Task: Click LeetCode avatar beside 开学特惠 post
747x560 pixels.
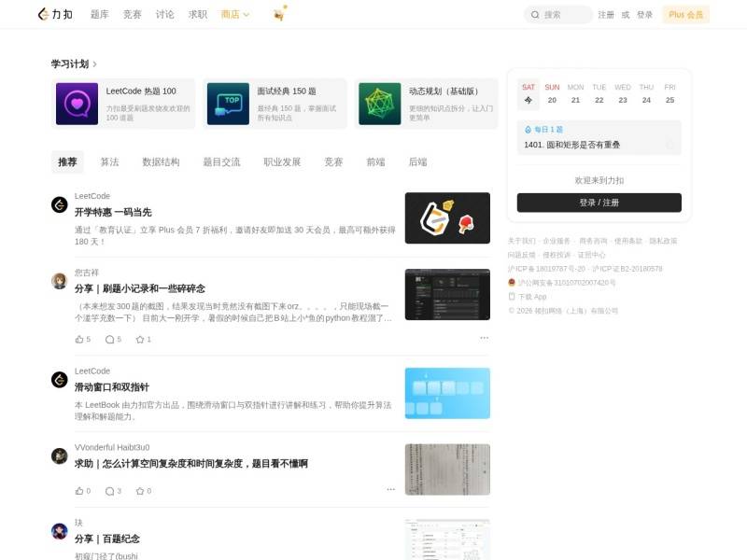Action: 60,204
